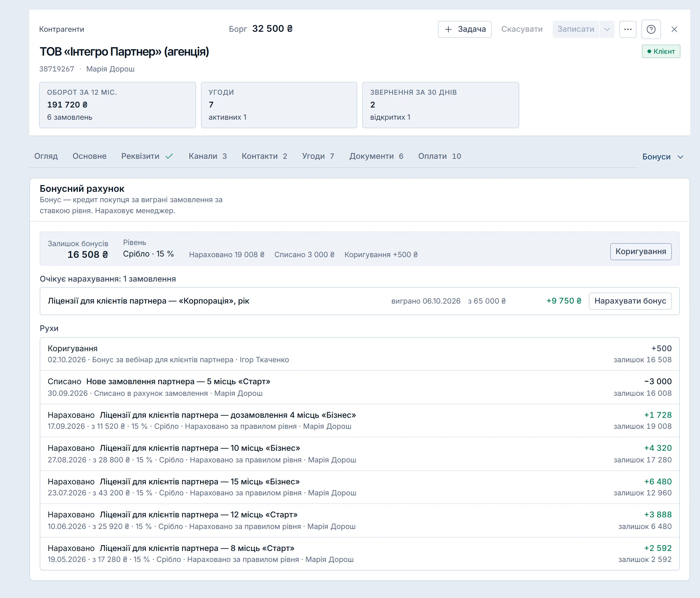Open the 15 місць «Бізнес» order link
700x598 pixels.
coord(200,481)
